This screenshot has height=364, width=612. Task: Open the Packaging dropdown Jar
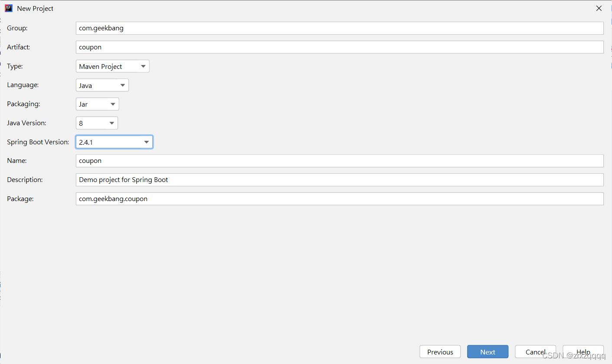(x=98, y=104)
